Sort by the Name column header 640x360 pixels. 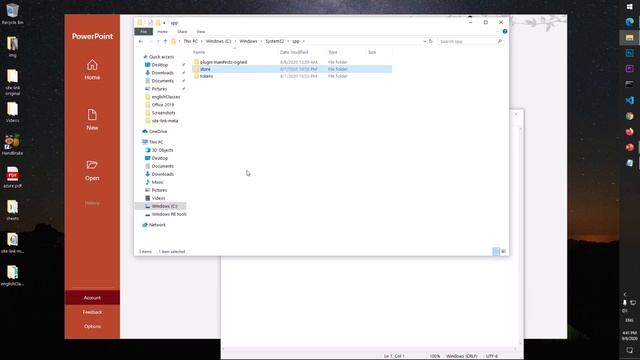(x=199, y=52)
